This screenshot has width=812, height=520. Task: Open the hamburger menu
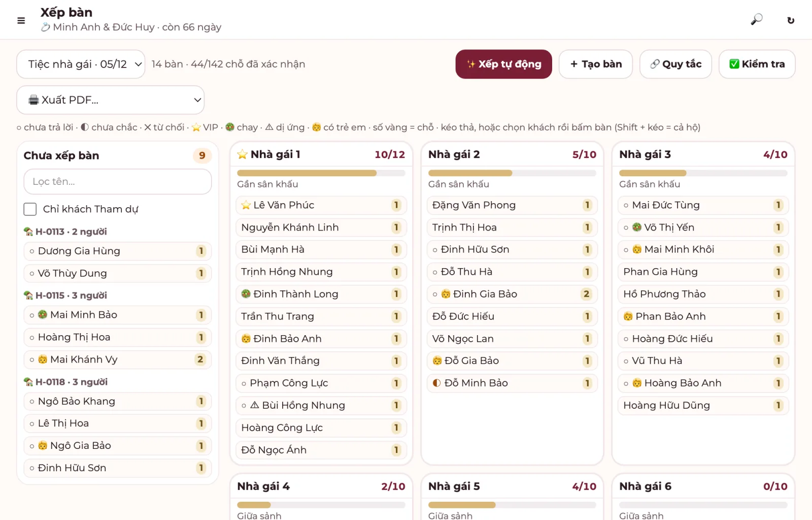[x=21, y=20]
